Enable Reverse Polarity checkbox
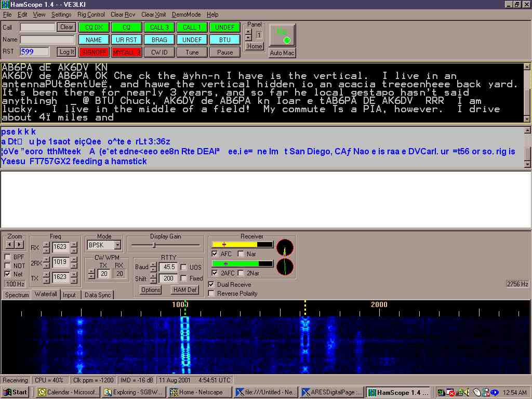The image size is (532, 399). pos(211,294)
